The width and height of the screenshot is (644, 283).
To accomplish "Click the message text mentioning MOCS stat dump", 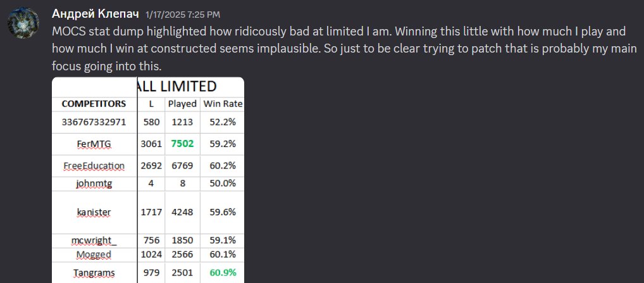I will click(344, 48).
